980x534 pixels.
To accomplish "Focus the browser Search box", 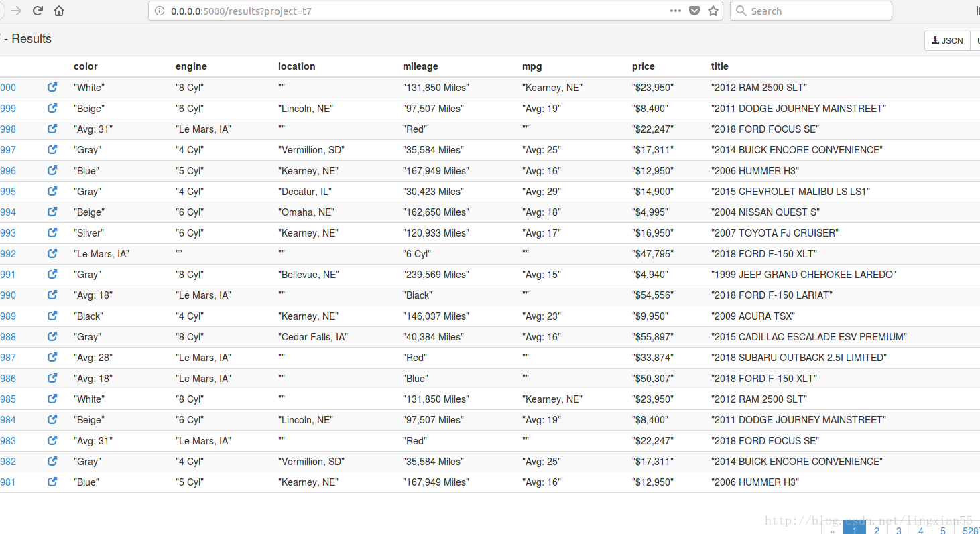I will coord(811,11).
